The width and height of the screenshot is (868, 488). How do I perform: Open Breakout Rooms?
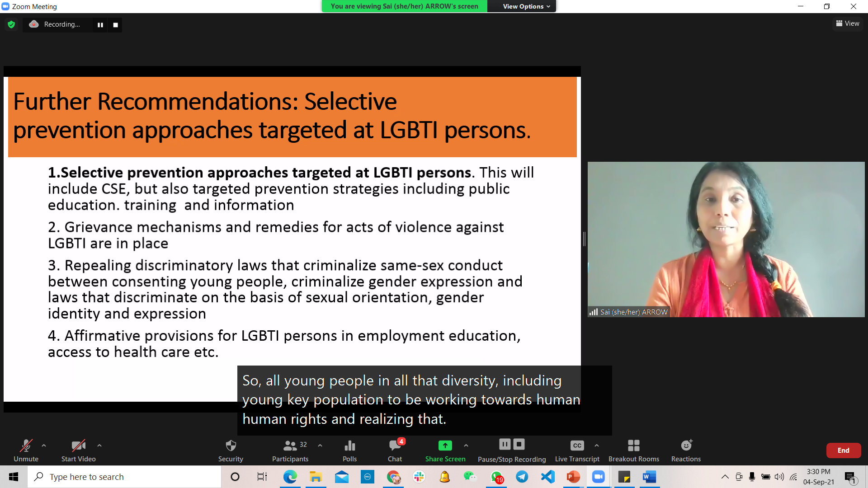point(633,450)
